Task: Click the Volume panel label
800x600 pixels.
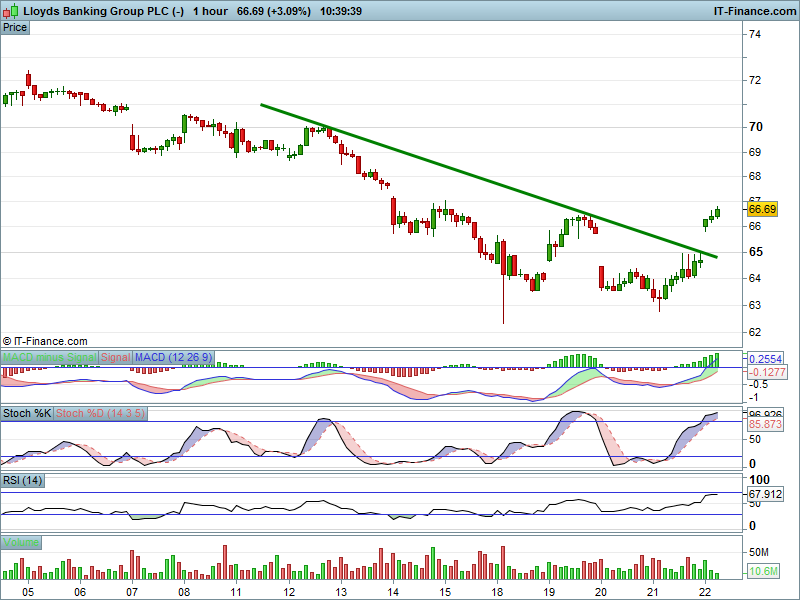Action: (x=21, y=542)
